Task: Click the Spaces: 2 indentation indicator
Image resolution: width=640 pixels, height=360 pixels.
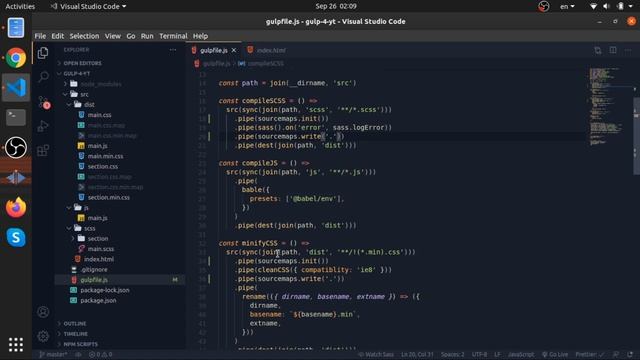Action: click(452, 354)
